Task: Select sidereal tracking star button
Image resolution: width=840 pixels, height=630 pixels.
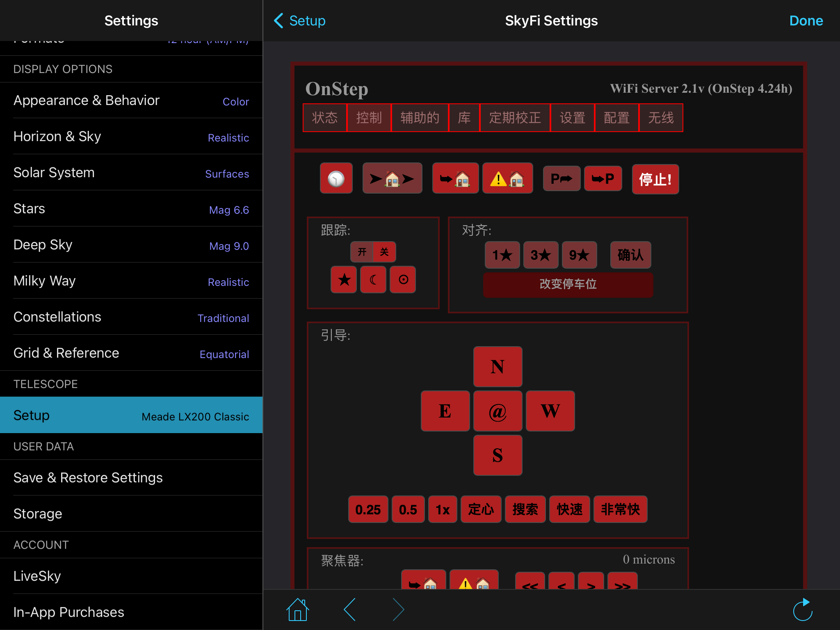Action: click(344, 280)
